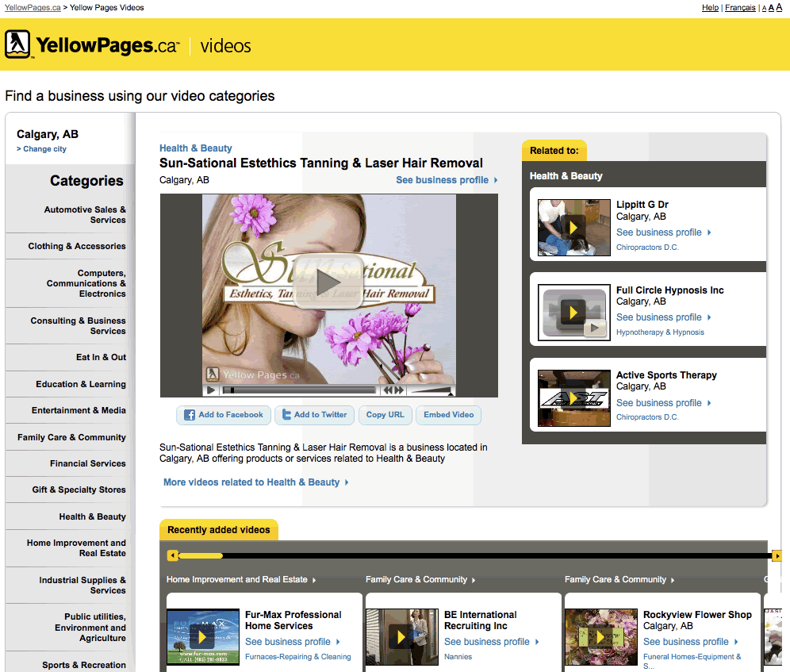Play the Fur-Max Professional Home Services thumbnail
This screenshot has width=790, height=672.
(203, 637)
